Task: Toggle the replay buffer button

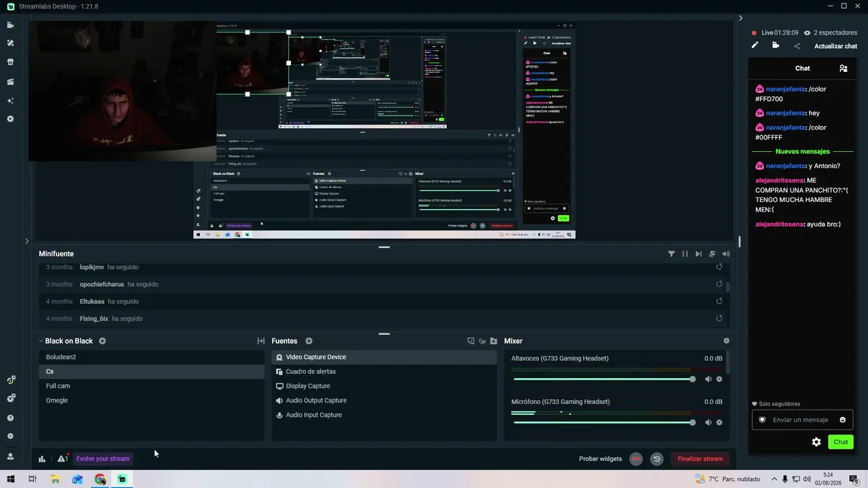Action: 656,459
